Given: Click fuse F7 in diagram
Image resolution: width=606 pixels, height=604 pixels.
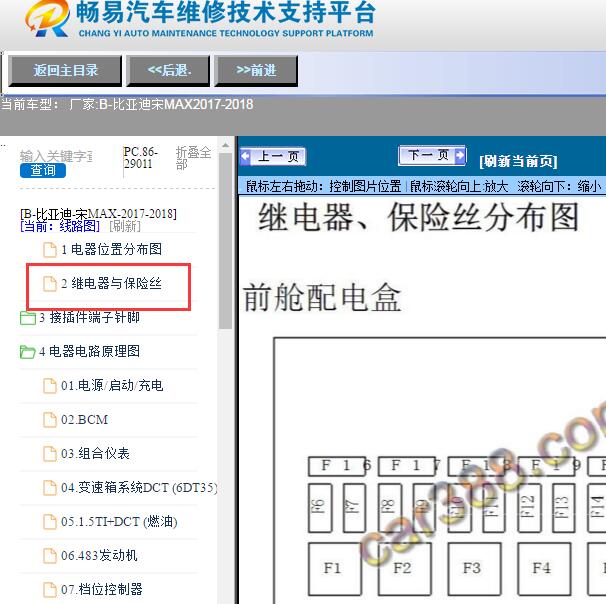Looking at the screenshot, I should [354, 508].
